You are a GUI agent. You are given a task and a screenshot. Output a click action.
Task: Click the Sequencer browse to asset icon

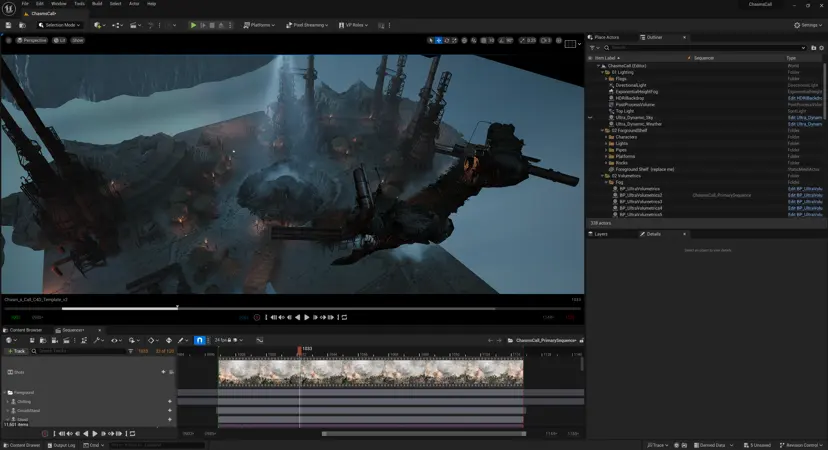[43, 341]
